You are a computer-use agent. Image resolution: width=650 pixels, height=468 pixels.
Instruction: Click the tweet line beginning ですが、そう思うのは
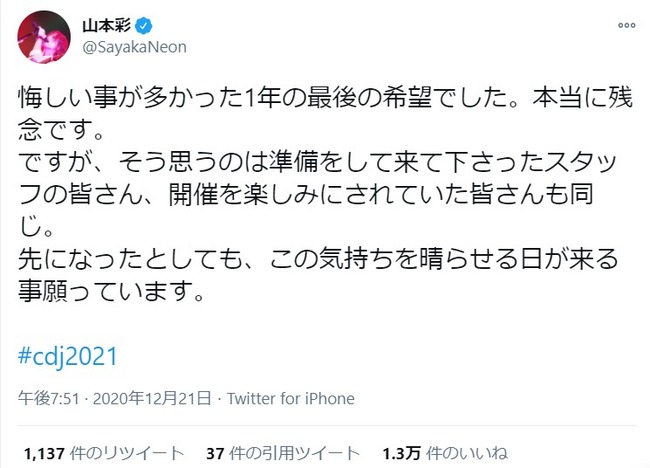[x=318, y=162]
